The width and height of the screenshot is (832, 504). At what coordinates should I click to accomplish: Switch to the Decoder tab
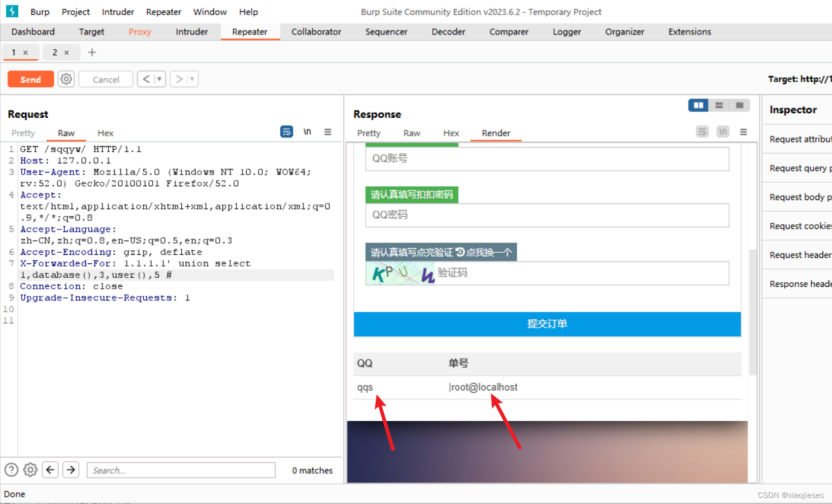point(448,31)
